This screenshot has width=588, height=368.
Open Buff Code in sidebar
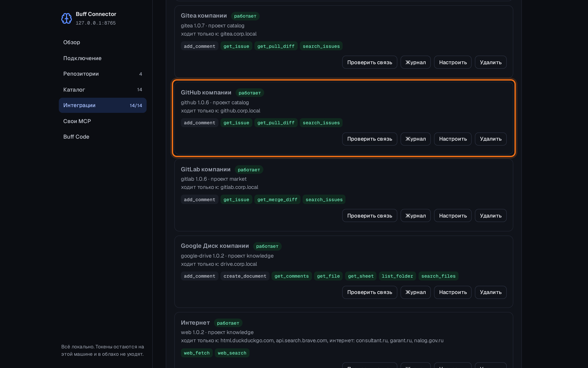(x=102, y=137)
